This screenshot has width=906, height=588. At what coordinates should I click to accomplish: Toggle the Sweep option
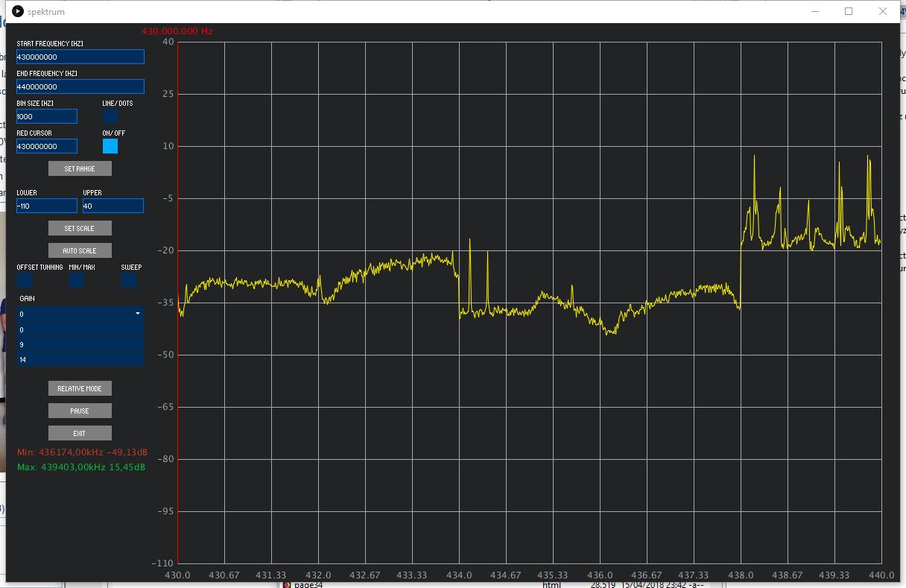click(x=129, y=280)
